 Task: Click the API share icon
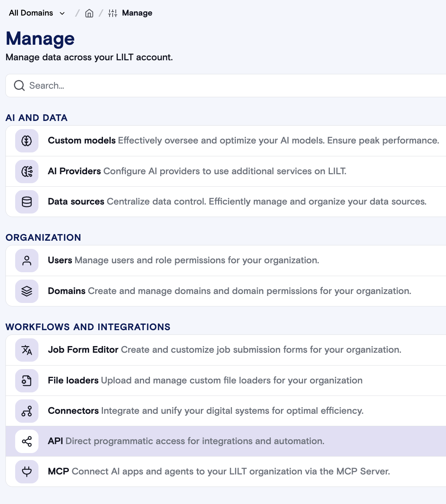pos(27,441)
